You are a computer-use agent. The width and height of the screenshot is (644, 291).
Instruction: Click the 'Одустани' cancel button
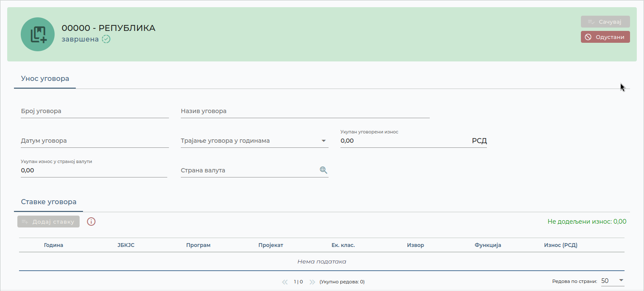click(605, 37)
